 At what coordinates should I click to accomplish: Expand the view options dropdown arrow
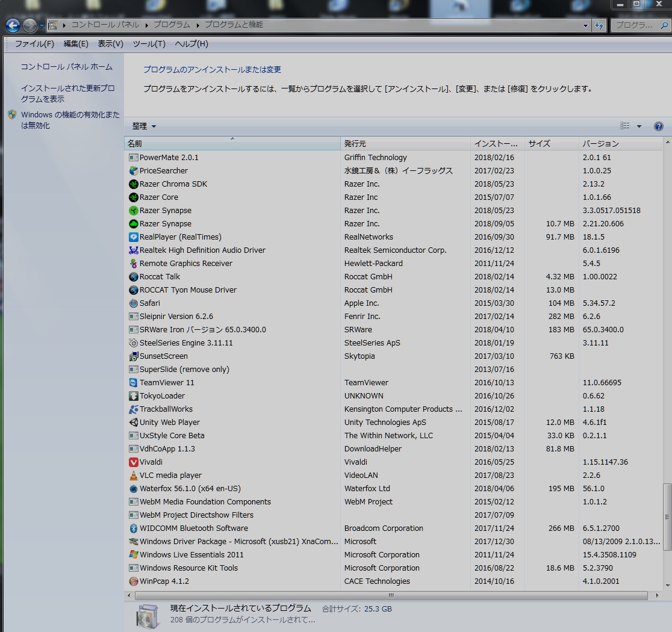[x=639, y=126]
